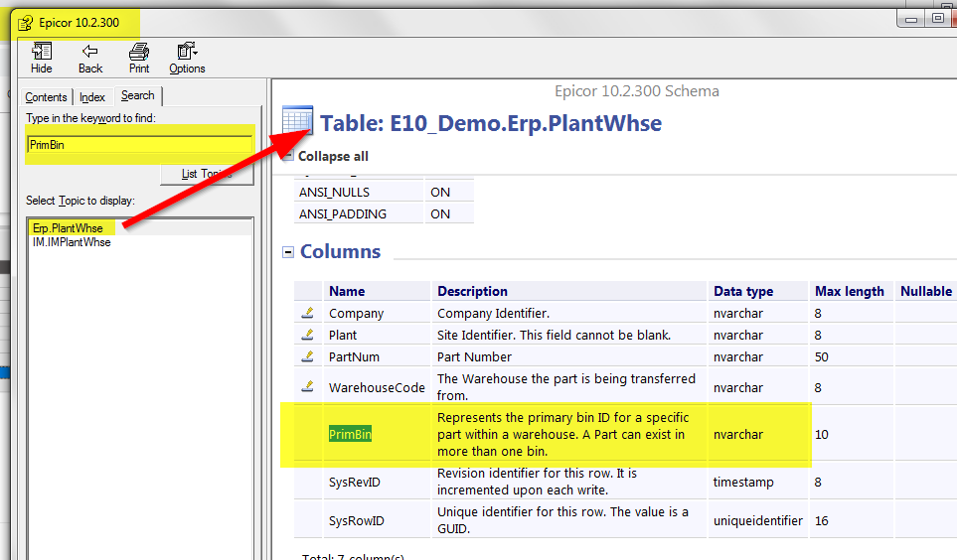957x560 pixels.
Task: Switch to the Index tab
Action: (92, 97)
